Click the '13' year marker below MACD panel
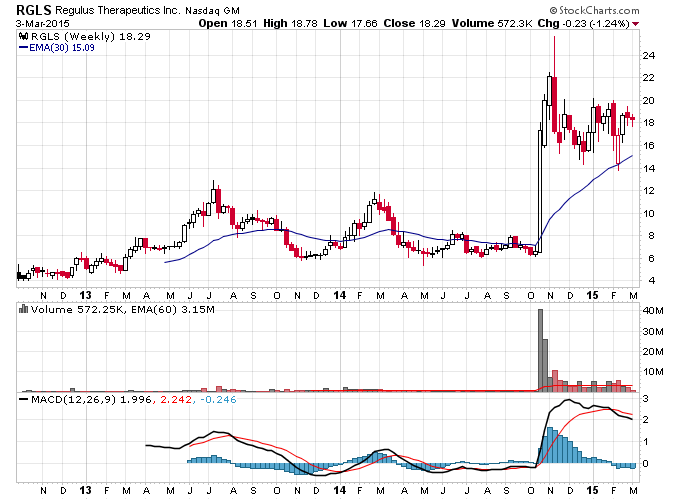This screenshot has width=680, height=500. coord(85,490)
